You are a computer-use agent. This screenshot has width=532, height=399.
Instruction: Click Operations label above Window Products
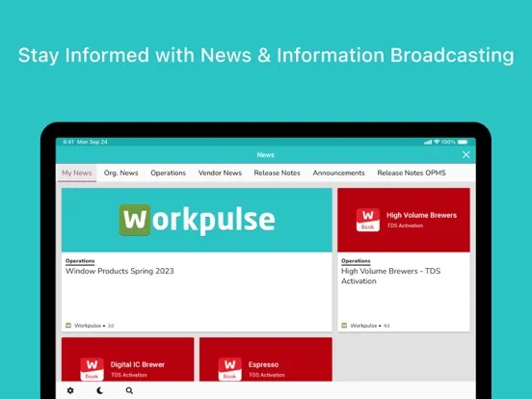coord(80,261)
